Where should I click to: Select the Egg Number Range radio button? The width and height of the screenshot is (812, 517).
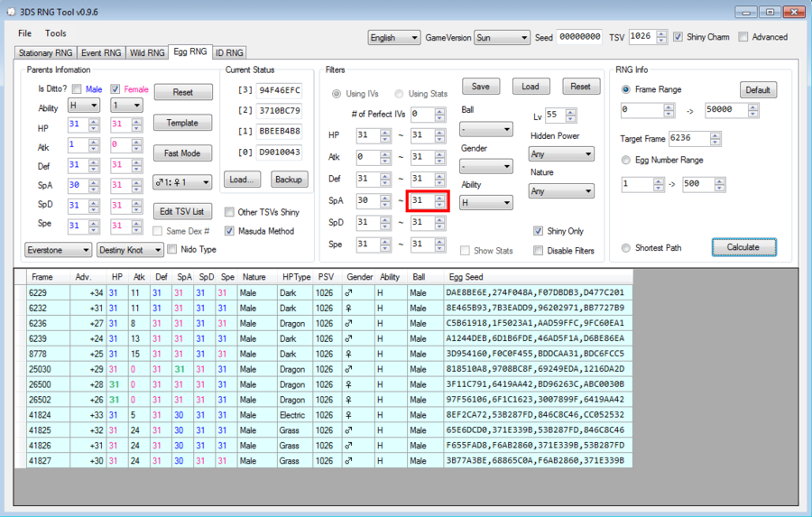coord(625,160)
